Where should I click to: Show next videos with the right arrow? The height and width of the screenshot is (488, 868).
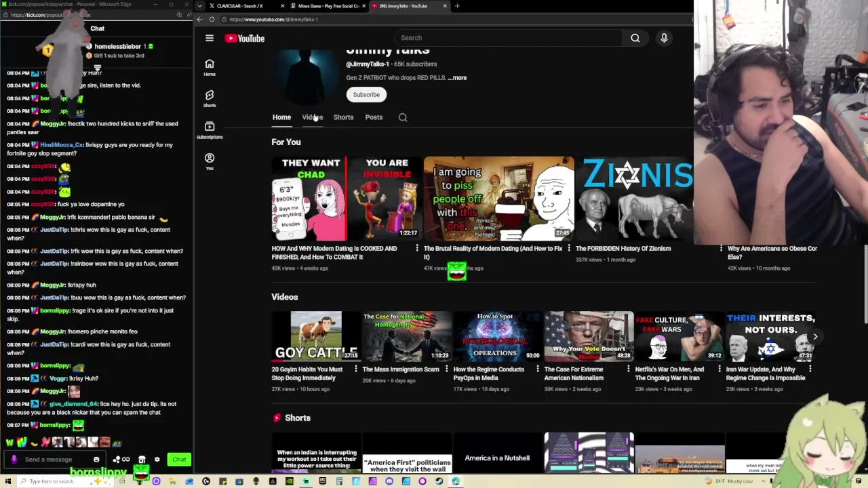point(815,337)
